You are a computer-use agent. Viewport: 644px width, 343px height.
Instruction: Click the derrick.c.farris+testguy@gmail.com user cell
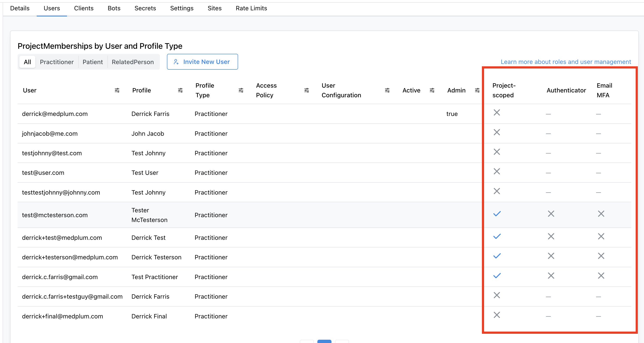pos(72,296)
